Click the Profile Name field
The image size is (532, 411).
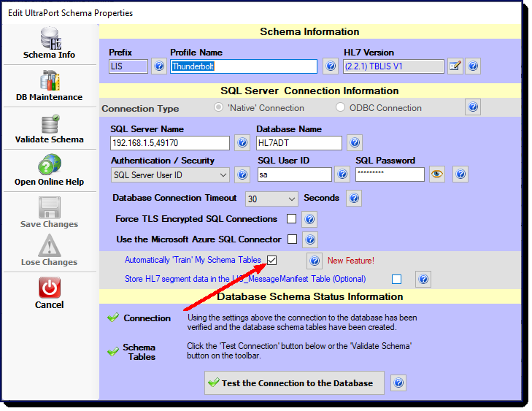tap(244, 66)
